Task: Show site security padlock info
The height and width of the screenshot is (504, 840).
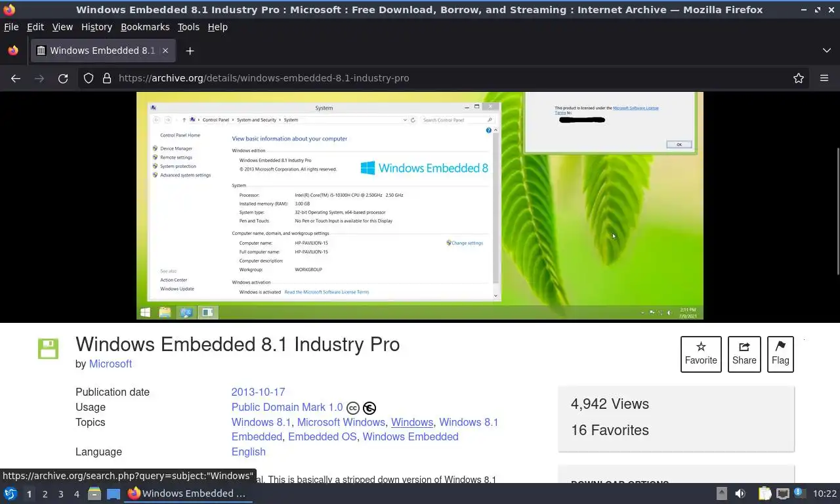Action: pyautogui.click(x=107, y=78)
